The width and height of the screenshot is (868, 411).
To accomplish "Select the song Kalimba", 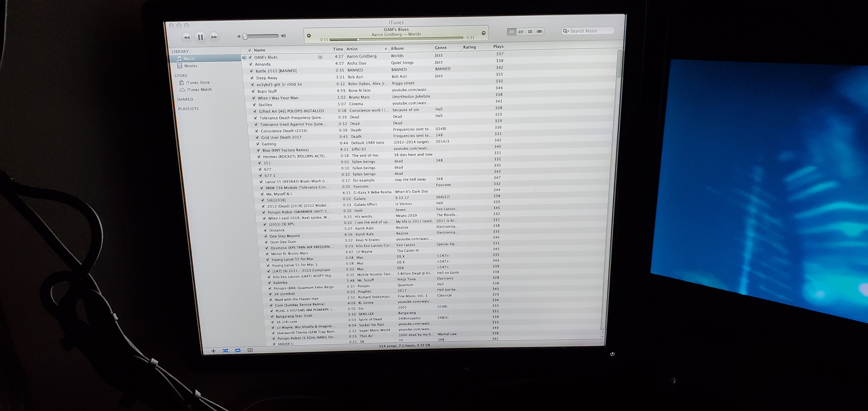I will [x=280, y=283].
